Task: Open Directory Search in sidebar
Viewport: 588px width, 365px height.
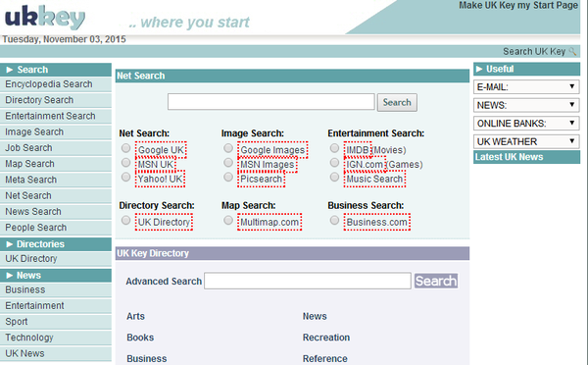Action: click(x=56, y=100)
